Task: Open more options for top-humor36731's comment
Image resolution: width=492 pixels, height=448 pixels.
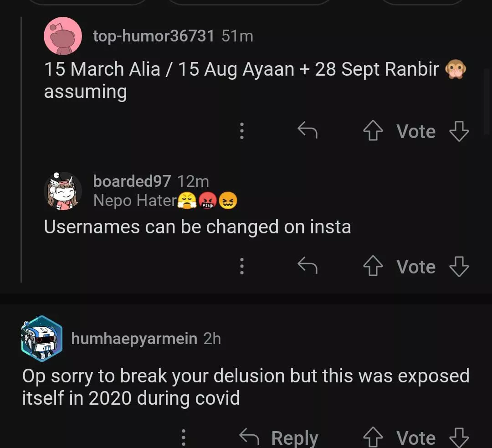Action: pyautogui.click(x=242, y=131)
